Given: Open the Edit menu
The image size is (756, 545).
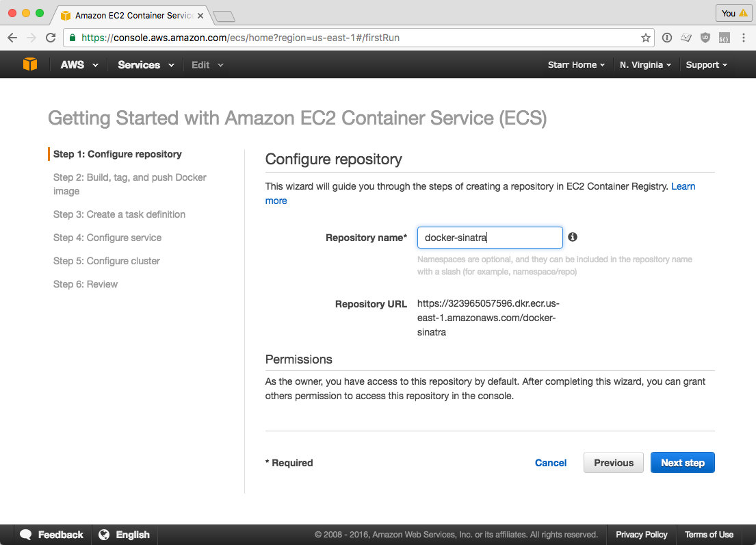Looking at the screenshot, I should (x=206, y=64).
